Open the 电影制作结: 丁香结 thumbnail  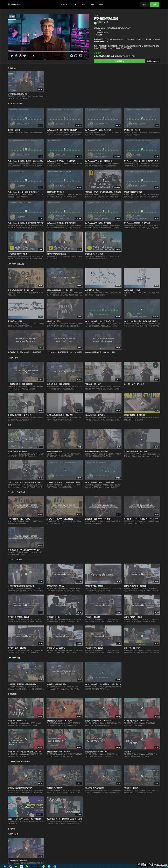click(x=142, y=278)
